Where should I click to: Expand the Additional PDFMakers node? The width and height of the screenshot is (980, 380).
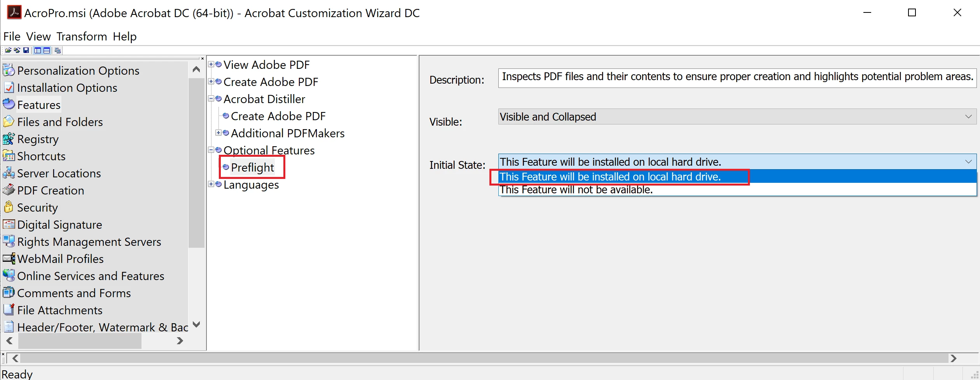click(x=218, y=133)
